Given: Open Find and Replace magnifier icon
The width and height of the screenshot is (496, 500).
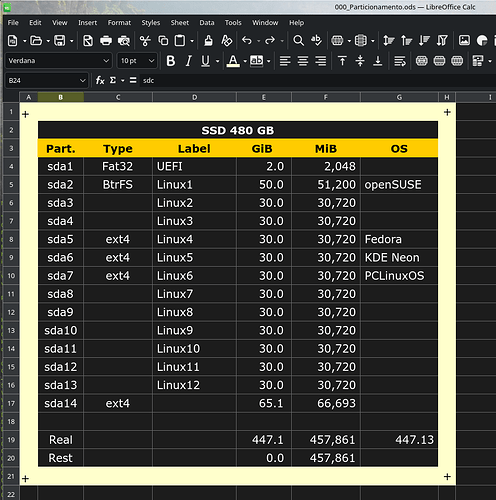Looking at the screenshot, I should pos(298,41).
